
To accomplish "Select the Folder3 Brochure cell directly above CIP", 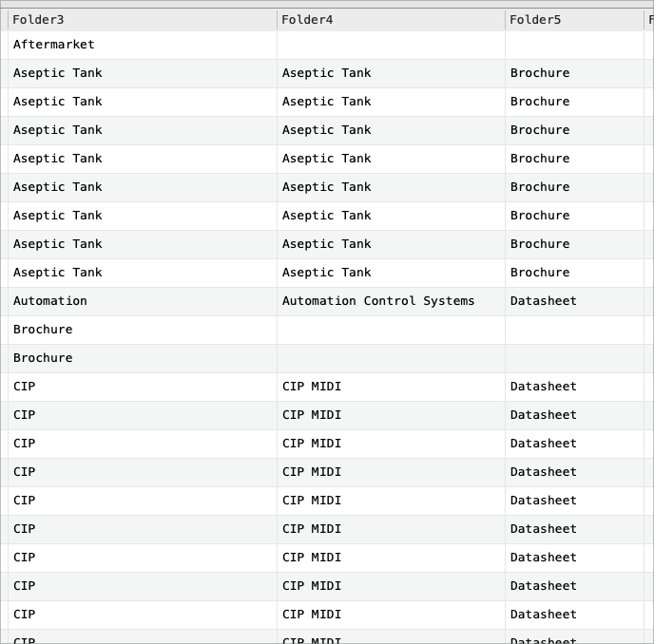I will click(x=43, y=358).
